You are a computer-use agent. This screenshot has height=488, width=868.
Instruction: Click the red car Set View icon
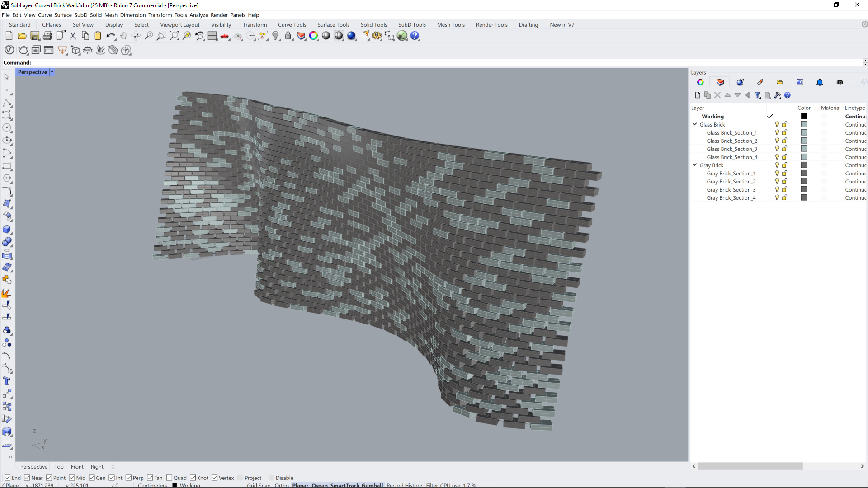pyautogui.click(x=225, y=36)
